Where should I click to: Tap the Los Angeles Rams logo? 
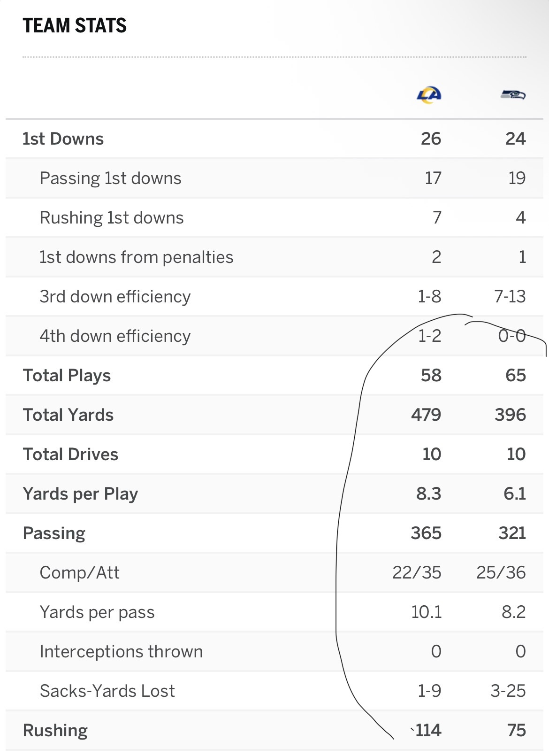pos(429,95)
